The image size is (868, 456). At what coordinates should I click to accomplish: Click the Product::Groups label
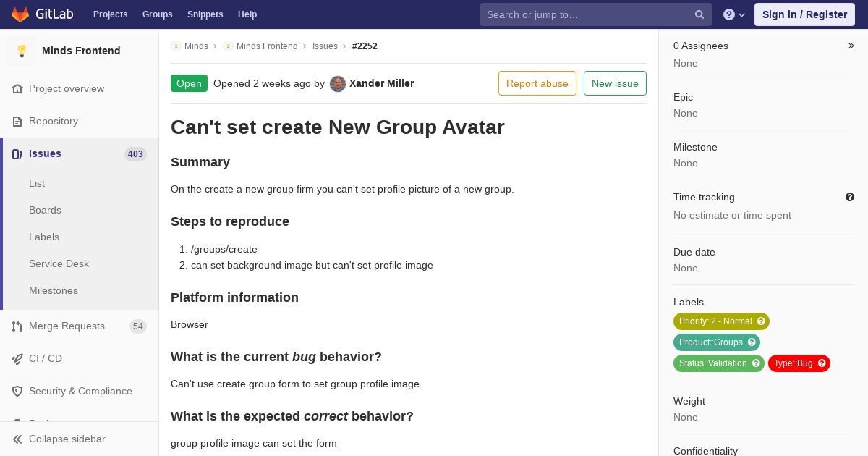[717, 342]
